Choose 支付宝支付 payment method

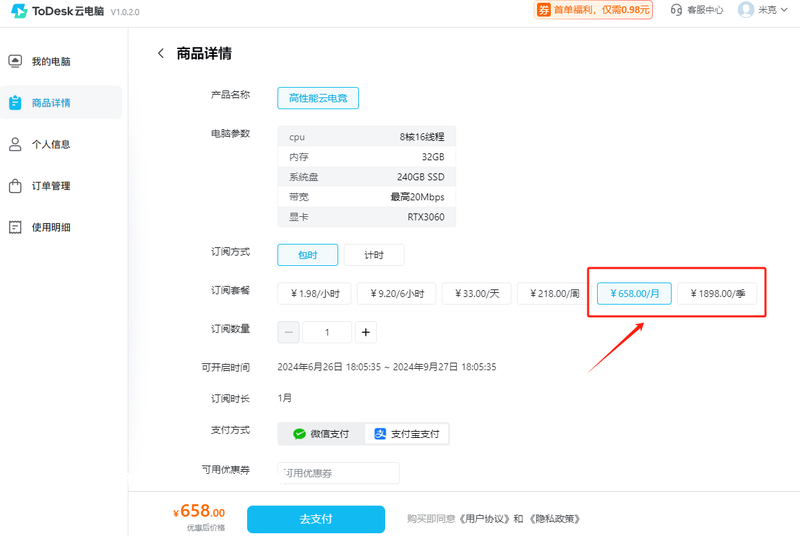point(407,434)
